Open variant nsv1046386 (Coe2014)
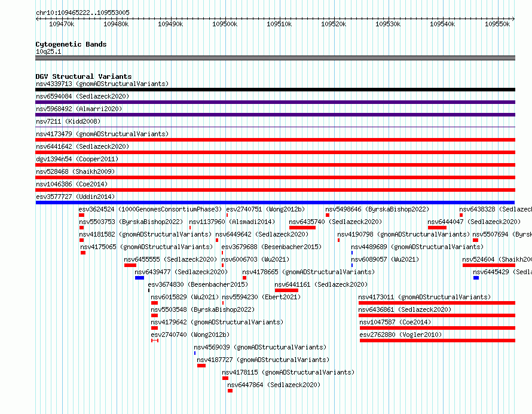 [72, 184]
